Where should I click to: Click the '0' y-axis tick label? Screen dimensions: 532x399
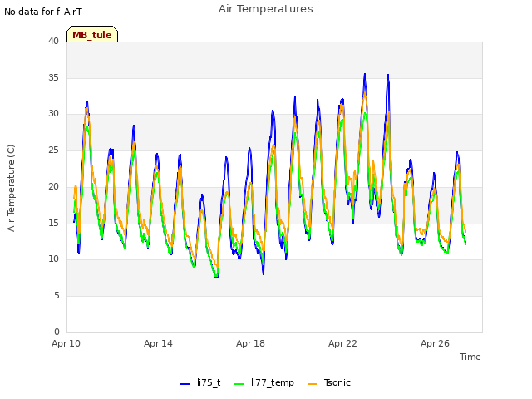click(x=57, y=332)
